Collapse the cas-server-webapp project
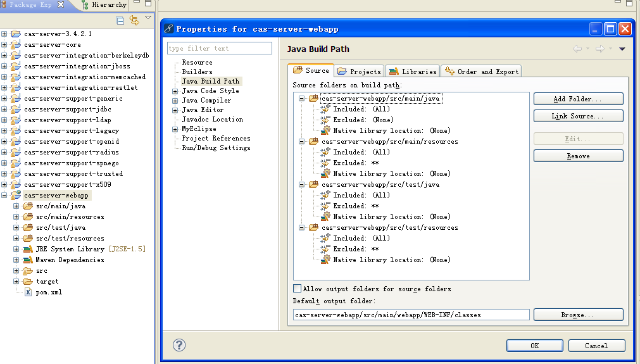This screenshot has width=640, height=364. coord(4,195)
